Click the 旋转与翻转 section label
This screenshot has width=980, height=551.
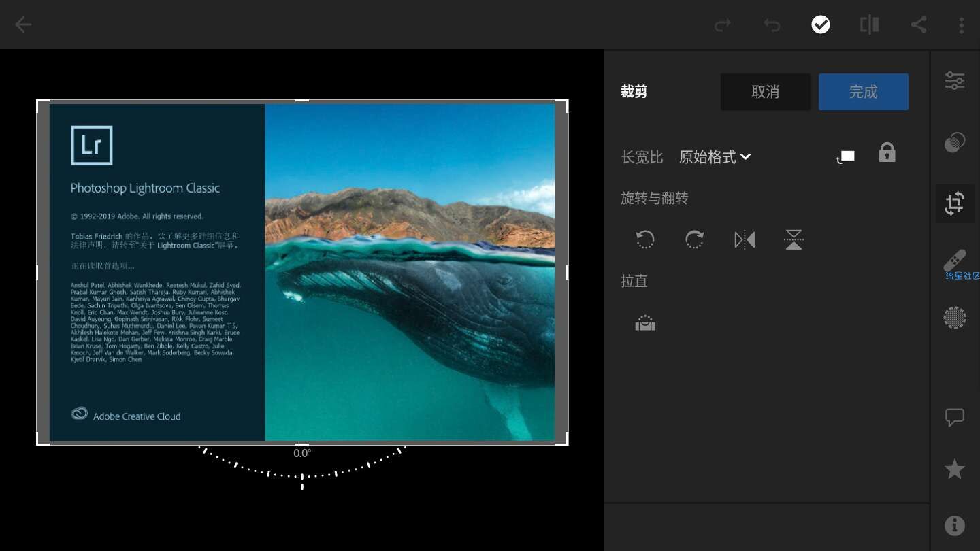[x=655, y=199]
